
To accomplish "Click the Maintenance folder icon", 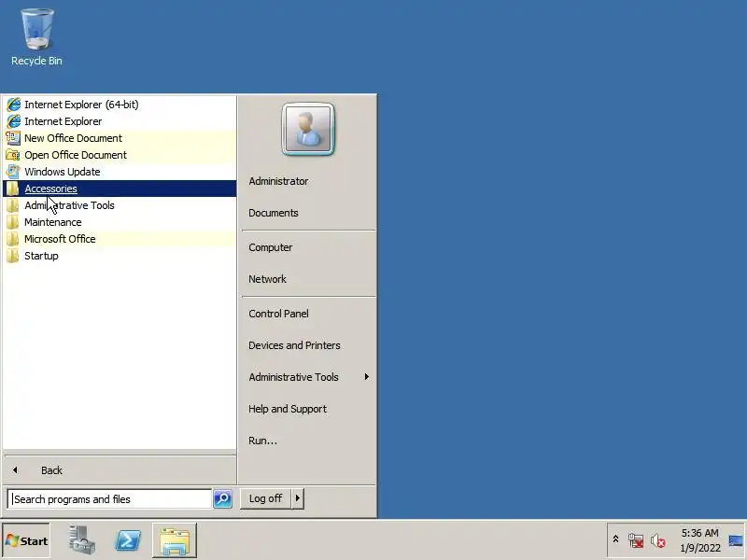I will pyautogui.click(x=13, y=222).
